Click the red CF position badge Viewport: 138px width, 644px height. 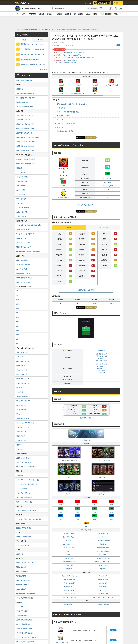78,501
